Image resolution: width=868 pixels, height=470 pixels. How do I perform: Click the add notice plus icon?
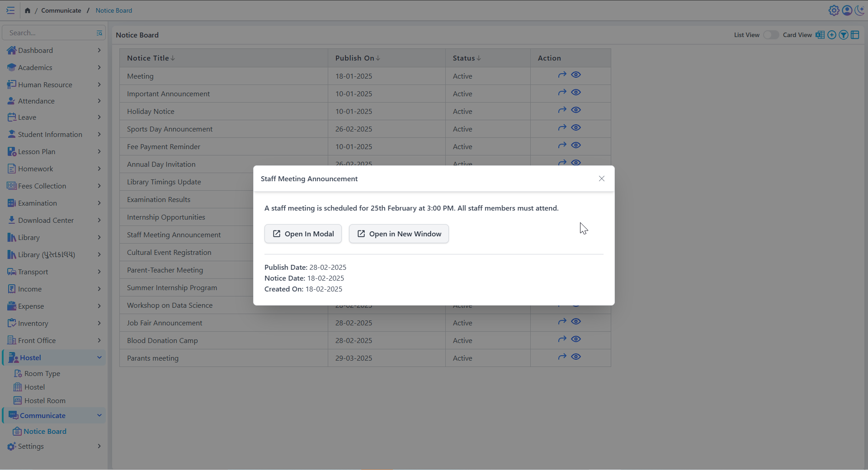click(831, 35)
